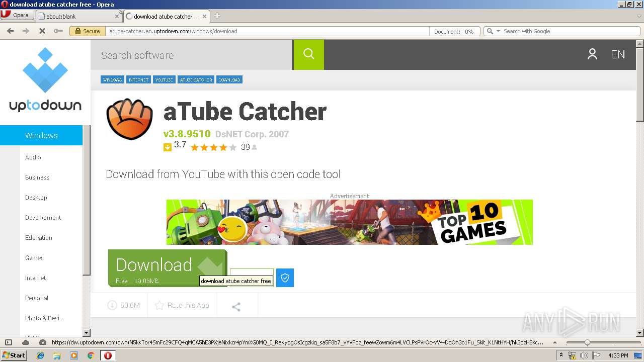Screen dimensions: 644x362
Task: Click the 50.6M downloads counter
Action: (x=124, y=305)
